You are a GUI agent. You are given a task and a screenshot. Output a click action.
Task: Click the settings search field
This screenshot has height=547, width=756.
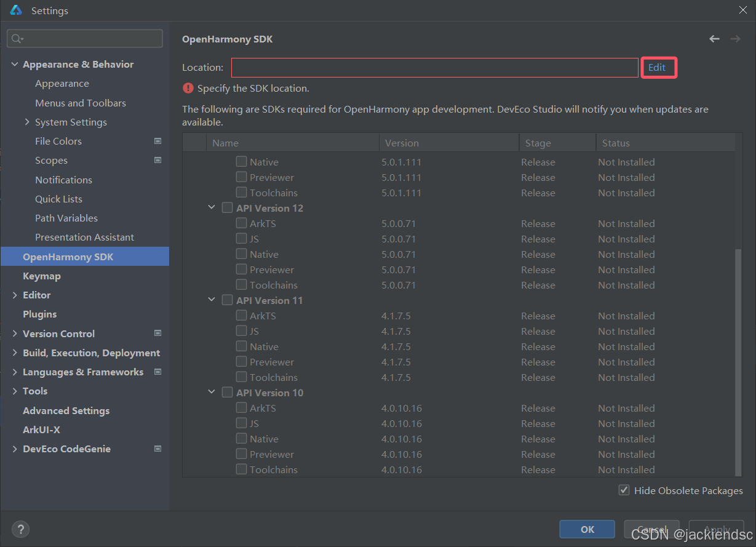pos(85,38)
